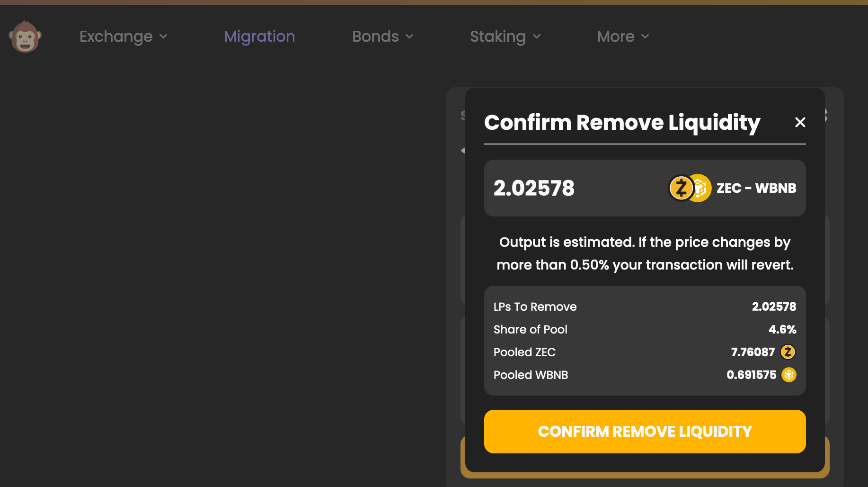Dismiss the Confirm Remove Liquidity dialog

coord(800,122)
